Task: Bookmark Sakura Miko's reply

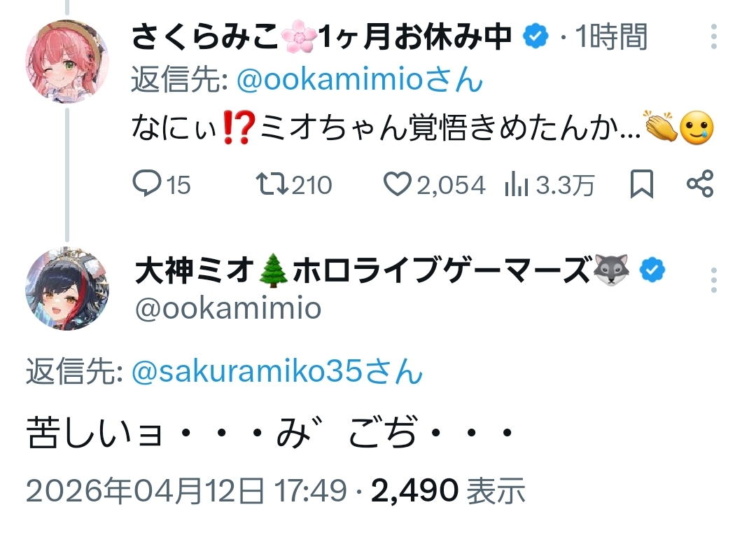Action: 641,184
